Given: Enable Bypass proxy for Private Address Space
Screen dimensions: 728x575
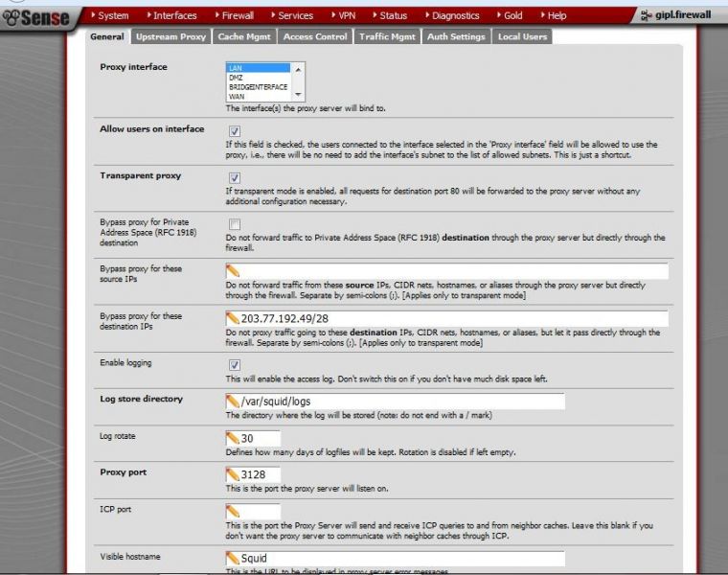Looking at the screenshot, I should point(235,224).
